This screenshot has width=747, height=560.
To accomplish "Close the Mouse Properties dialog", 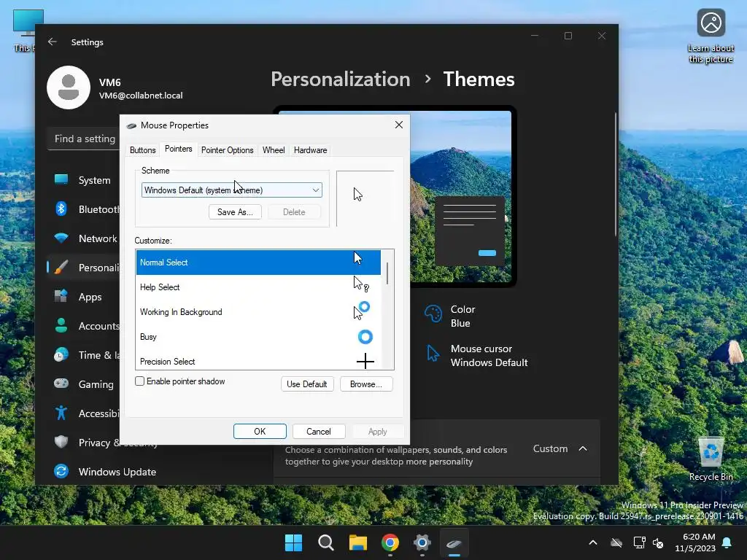I will pos(399,125).
